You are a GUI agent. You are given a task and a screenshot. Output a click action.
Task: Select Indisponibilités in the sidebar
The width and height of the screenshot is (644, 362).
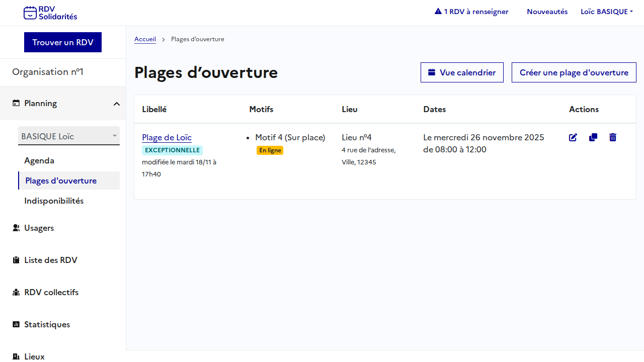[54, 201]
